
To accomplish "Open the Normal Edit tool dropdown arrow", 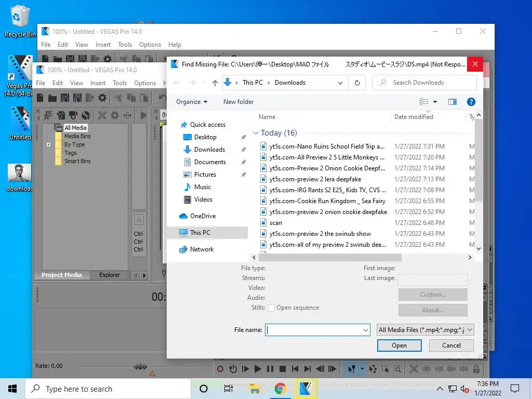I will click(362, 369).
